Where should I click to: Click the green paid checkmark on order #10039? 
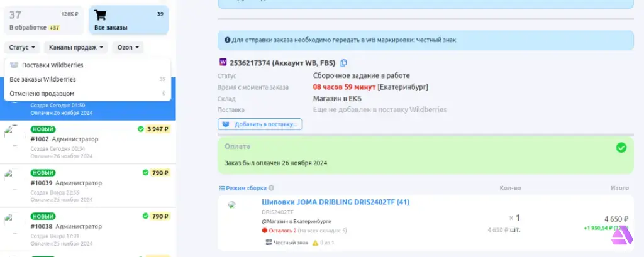(x=145, y=172)
